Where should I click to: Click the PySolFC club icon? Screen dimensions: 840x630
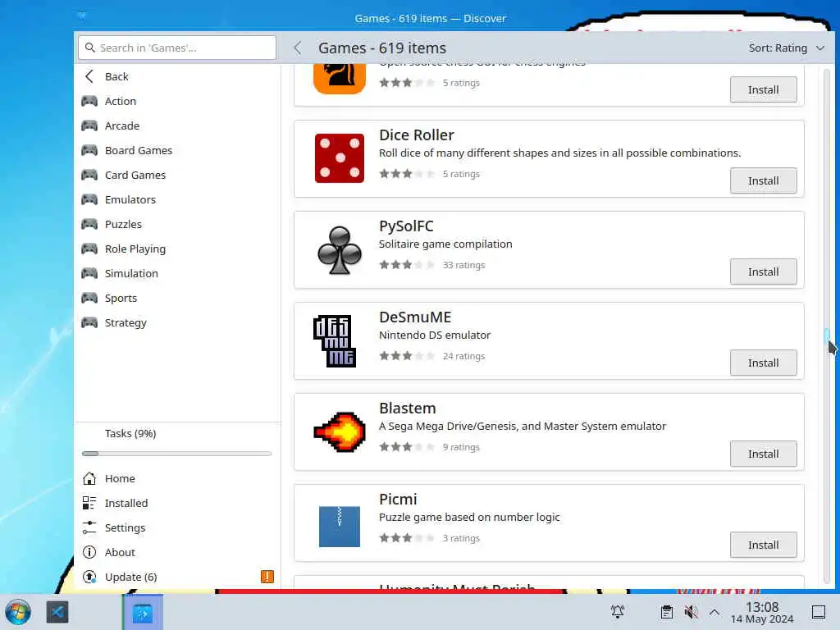pyautogui.click(x=339, y=249)
